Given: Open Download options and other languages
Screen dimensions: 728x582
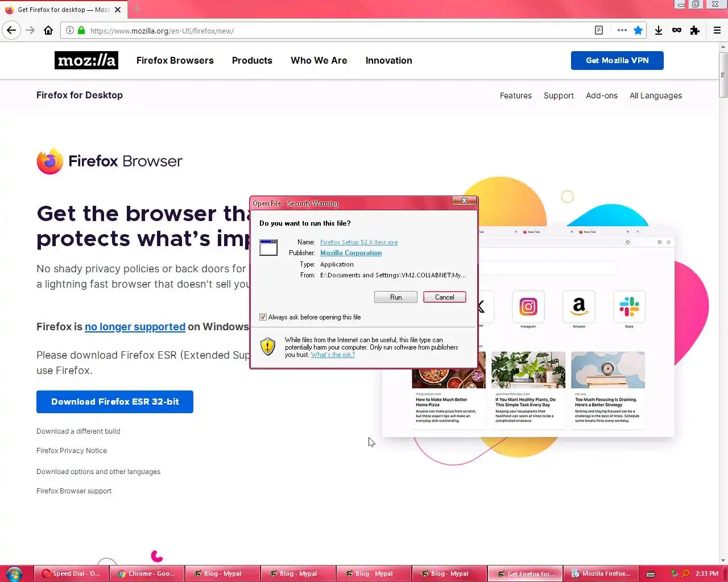Looking at the screenshot, I should pyautogui.click(x=98, y=472).
